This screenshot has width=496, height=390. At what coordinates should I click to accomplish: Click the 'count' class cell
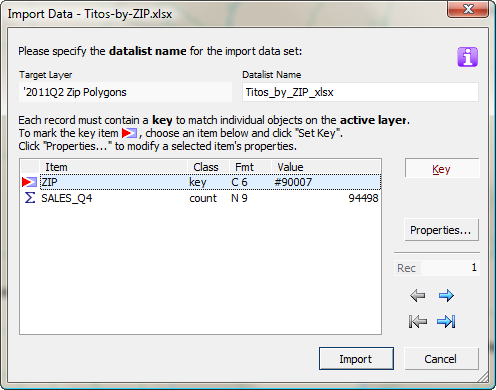(203, 198)
